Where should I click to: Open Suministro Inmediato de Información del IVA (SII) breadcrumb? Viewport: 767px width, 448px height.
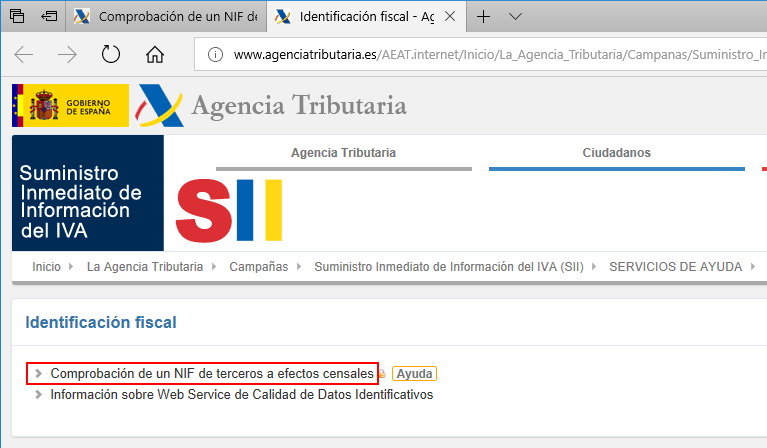pos(449,267)
